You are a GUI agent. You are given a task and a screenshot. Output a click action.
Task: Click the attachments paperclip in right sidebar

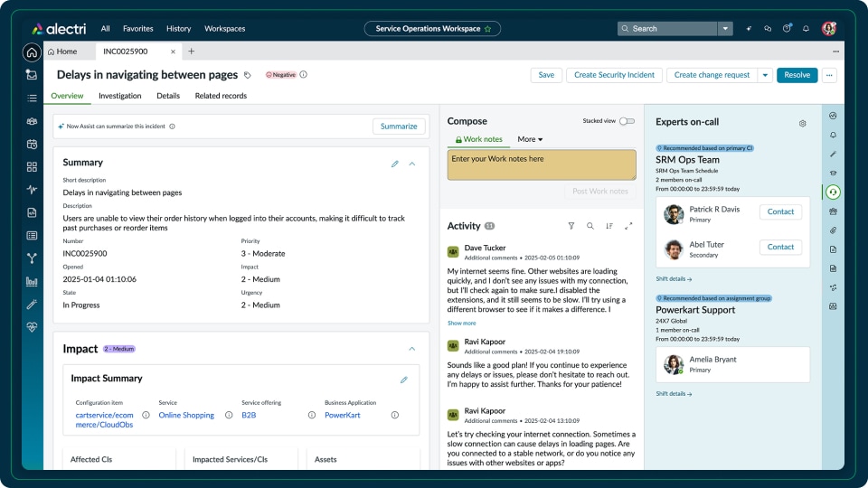pos(833,230)
